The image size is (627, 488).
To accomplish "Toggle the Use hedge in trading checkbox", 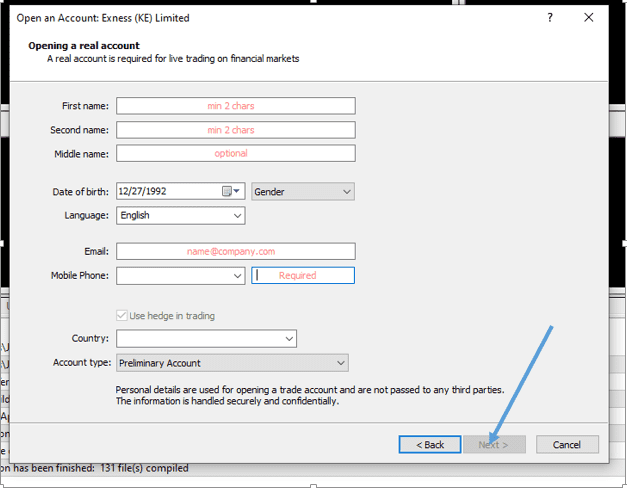I will tap(122, 316).
